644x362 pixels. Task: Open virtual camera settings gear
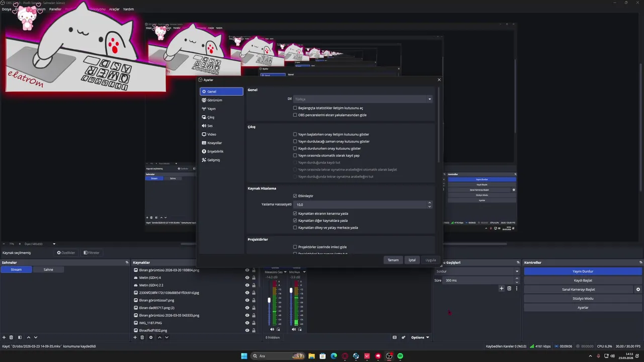point(638,290)
